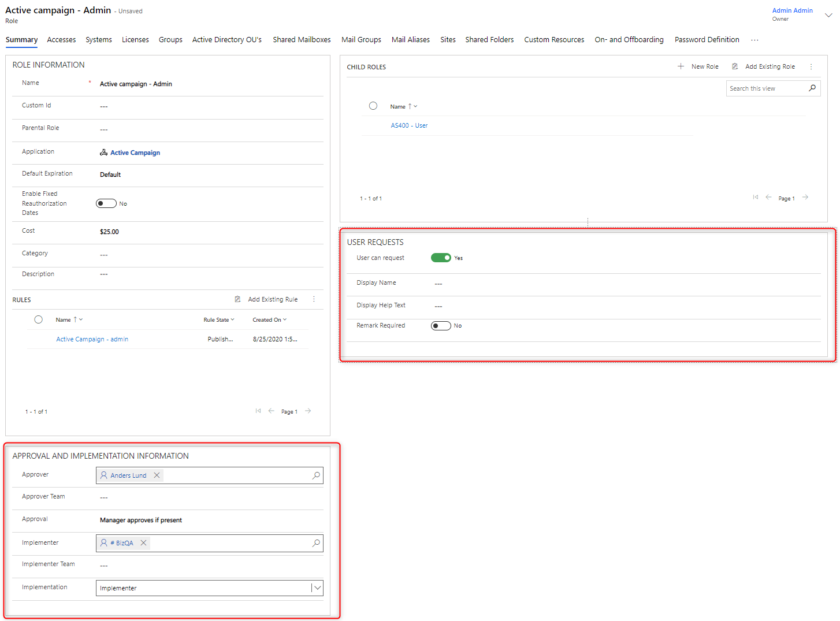Image resolution: width=840 pixels, height=621 pixels.
Task: Toggle Enable Fixed Reauthorization Dates switch
Action: [x=106, y=203]
